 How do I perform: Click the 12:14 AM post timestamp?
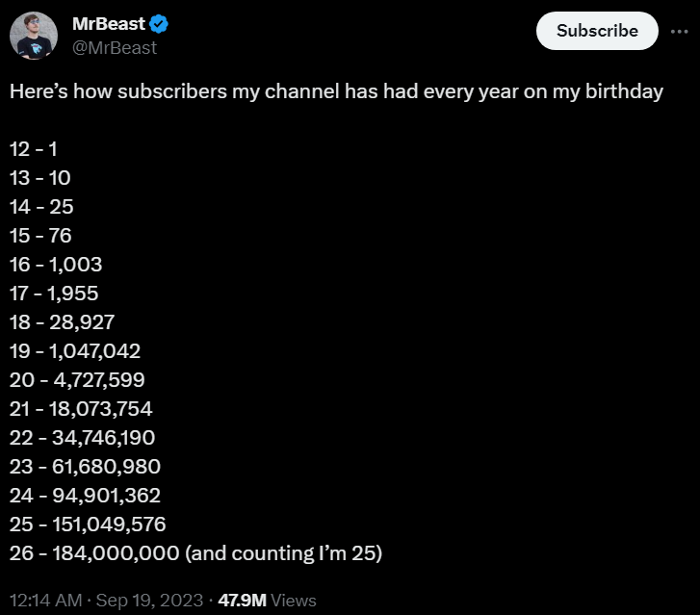coord(46,600)
